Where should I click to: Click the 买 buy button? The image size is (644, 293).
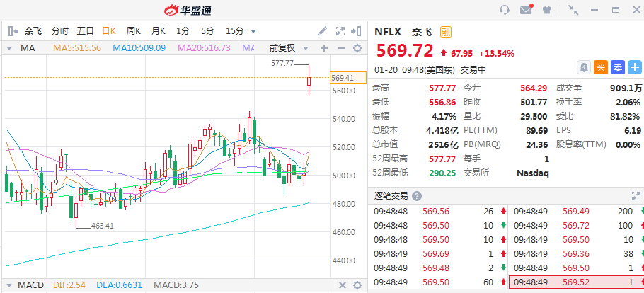click(x=600, y=67)
